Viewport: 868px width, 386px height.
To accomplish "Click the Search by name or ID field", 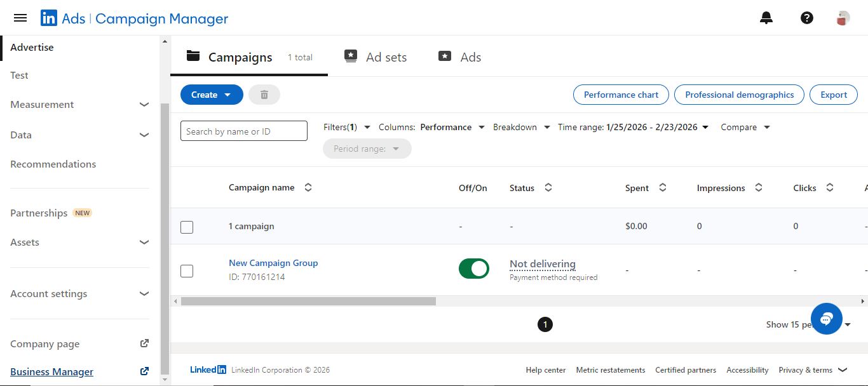I will [244, 131].
